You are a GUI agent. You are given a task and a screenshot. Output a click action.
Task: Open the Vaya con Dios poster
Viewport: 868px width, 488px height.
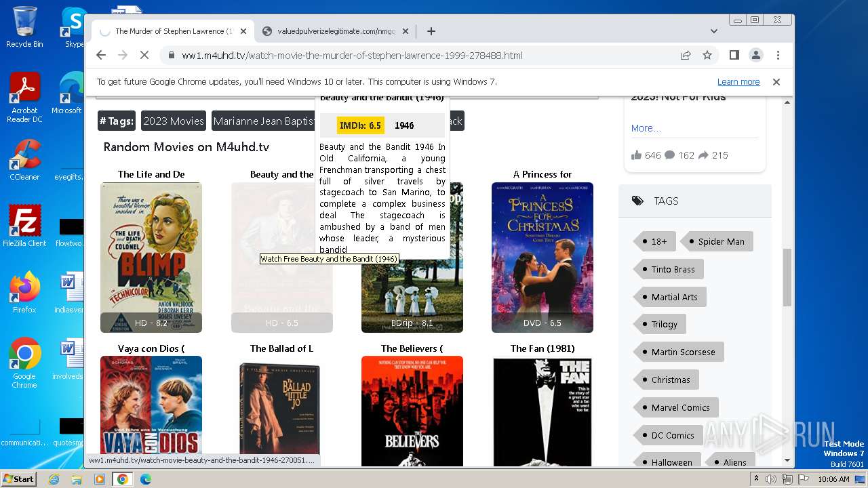tap(151, 405)
